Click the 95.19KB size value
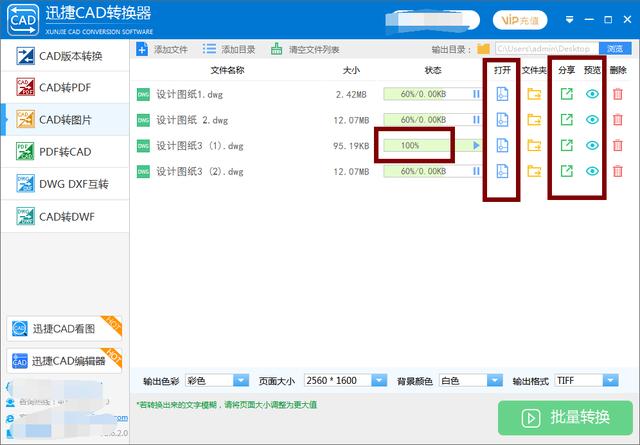Viewport: 640px width, 445px height. (x=351, y=146)
